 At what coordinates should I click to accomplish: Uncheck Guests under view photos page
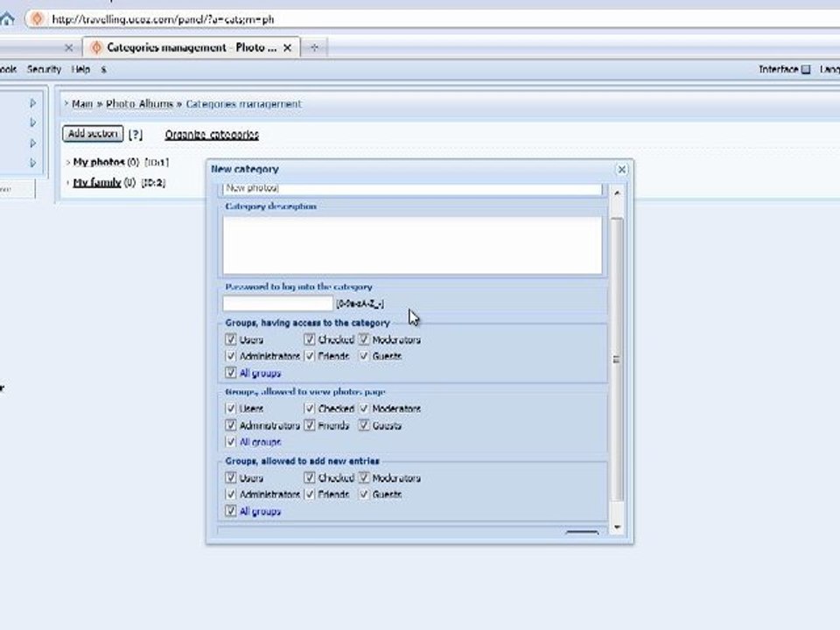[x=364, y=425]
